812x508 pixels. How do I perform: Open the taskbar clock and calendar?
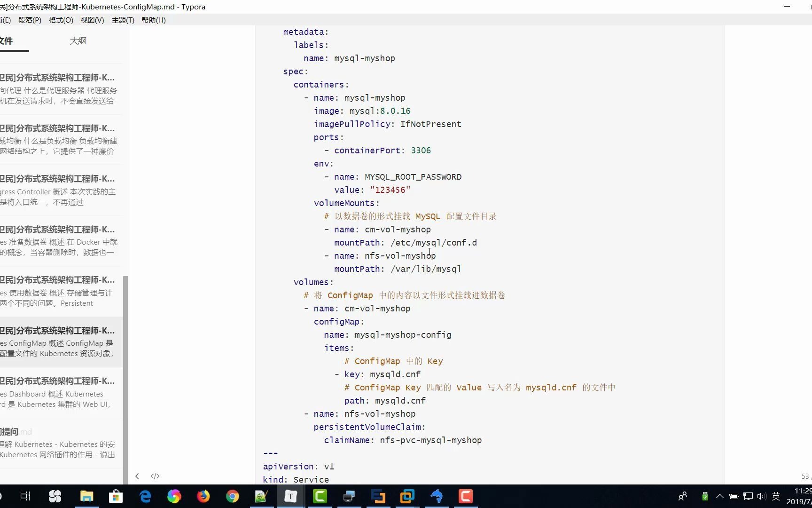click(x=799, y=496)
